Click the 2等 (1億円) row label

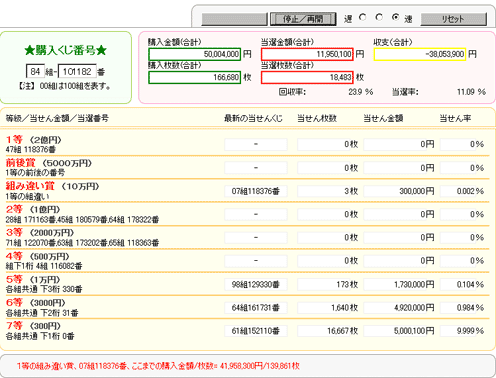[33, 210]
